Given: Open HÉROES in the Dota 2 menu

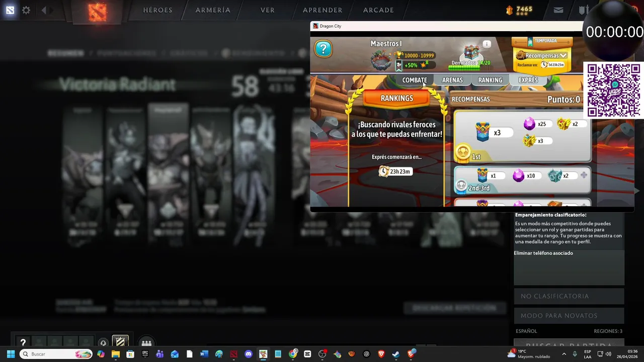Looking at the screenshot, I should point(157,10).
